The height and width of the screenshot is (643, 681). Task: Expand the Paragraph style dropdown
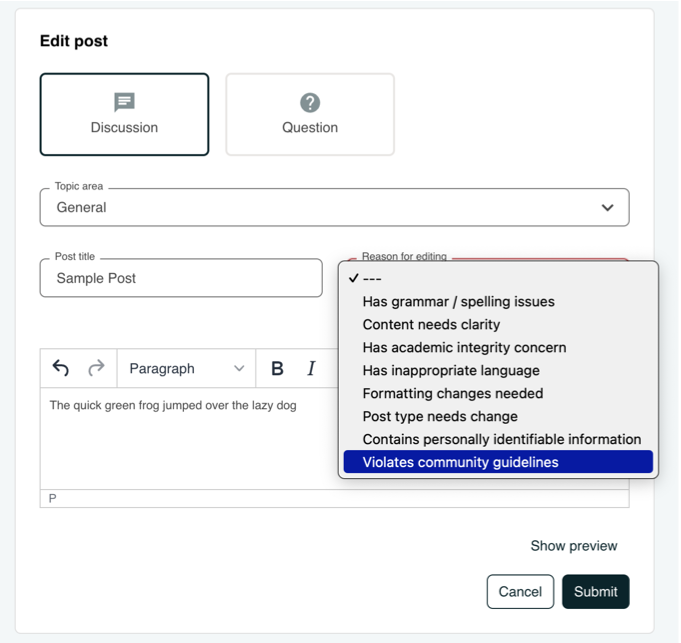click(186, 369)
